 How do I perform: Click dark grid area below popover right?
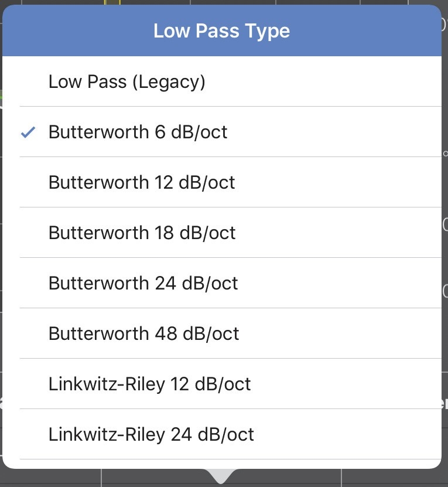coord(392,478)
